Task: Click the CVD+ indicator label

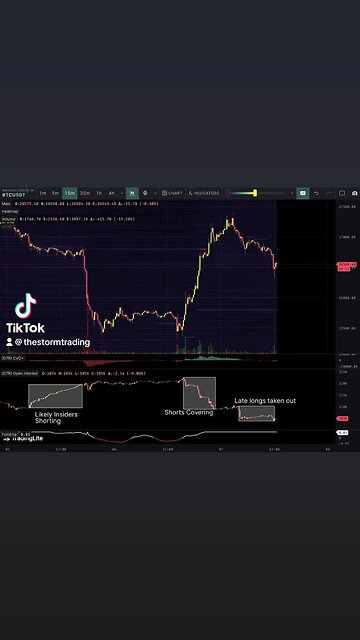Action: 13,358
